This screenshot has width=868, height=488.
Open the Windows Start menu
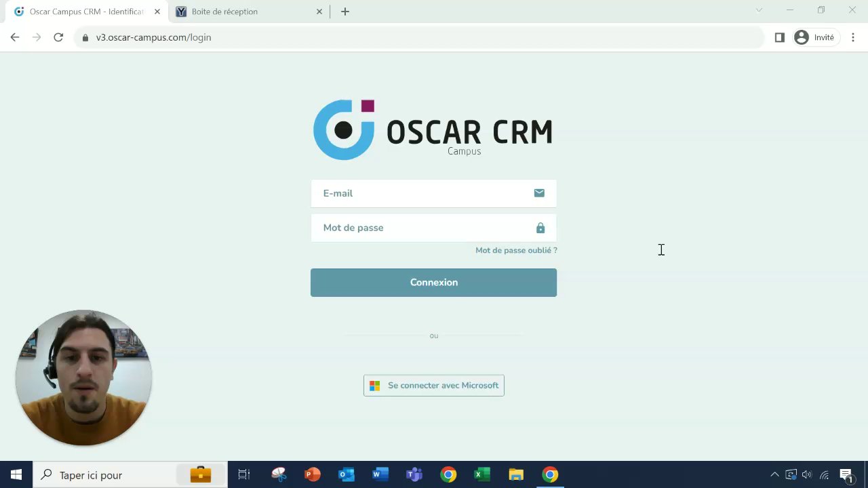(16, 475)
